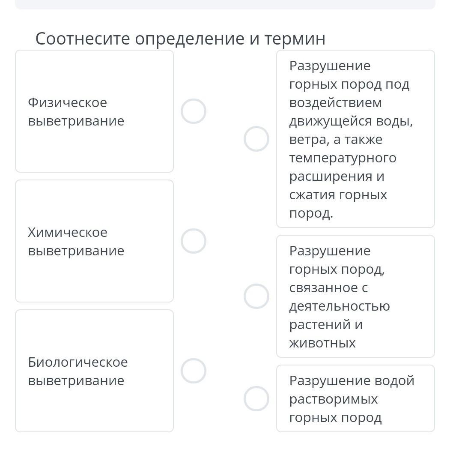Click the Химическое выветривание card
Screen dimensions: 456x476
(94, 274)
